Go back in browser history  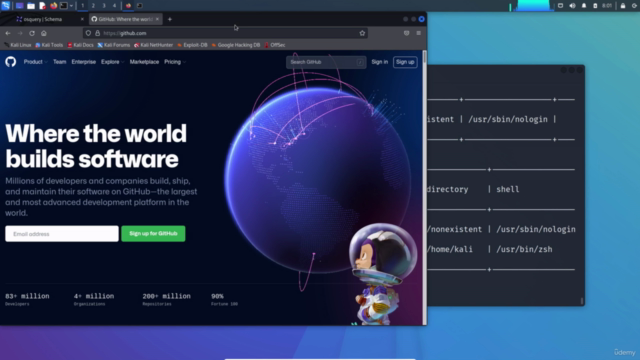pyautogui.click(x=8, y=33)
